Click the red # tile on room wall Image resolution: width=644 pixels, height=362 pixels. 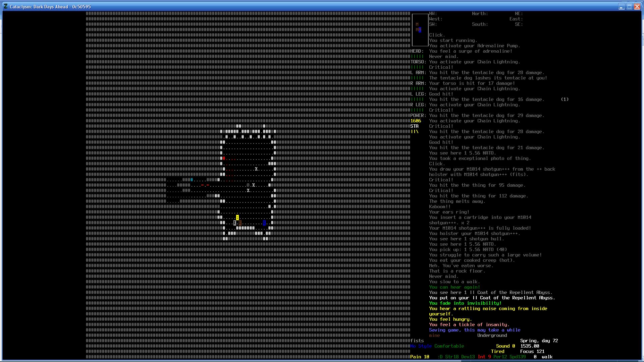(224, 159)
